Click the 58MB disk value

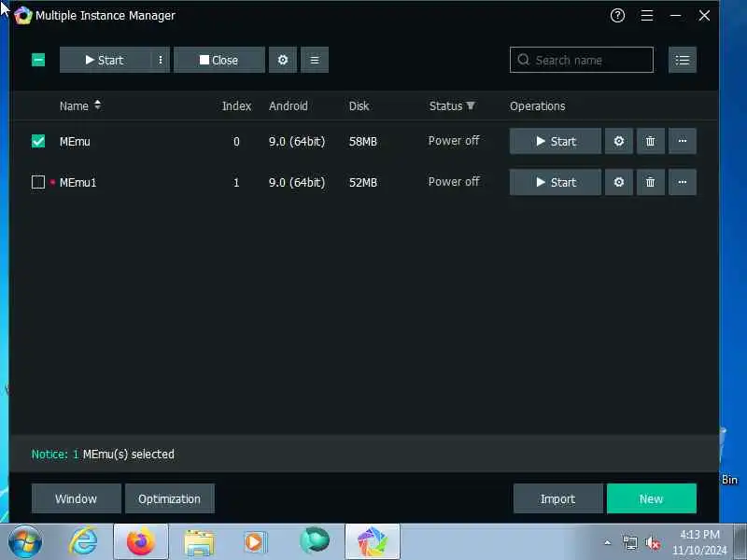(x=363, y=142)
